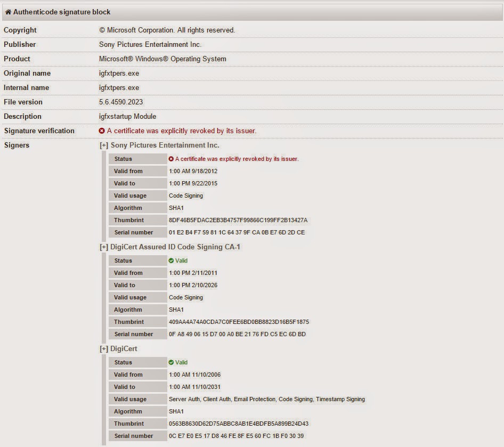Click the Description row label
The width and height of the screenshot is (504, 447).
(22, 116)
